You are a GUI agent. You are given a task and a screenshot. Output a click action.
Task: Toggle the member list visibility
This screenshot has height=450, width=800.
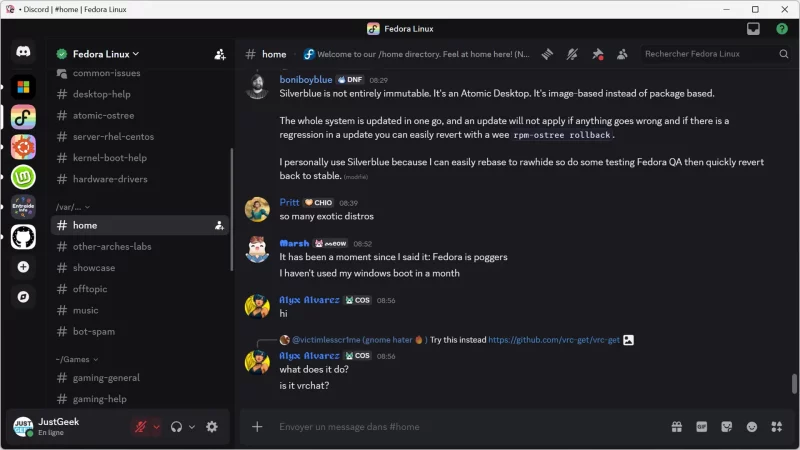622,54
